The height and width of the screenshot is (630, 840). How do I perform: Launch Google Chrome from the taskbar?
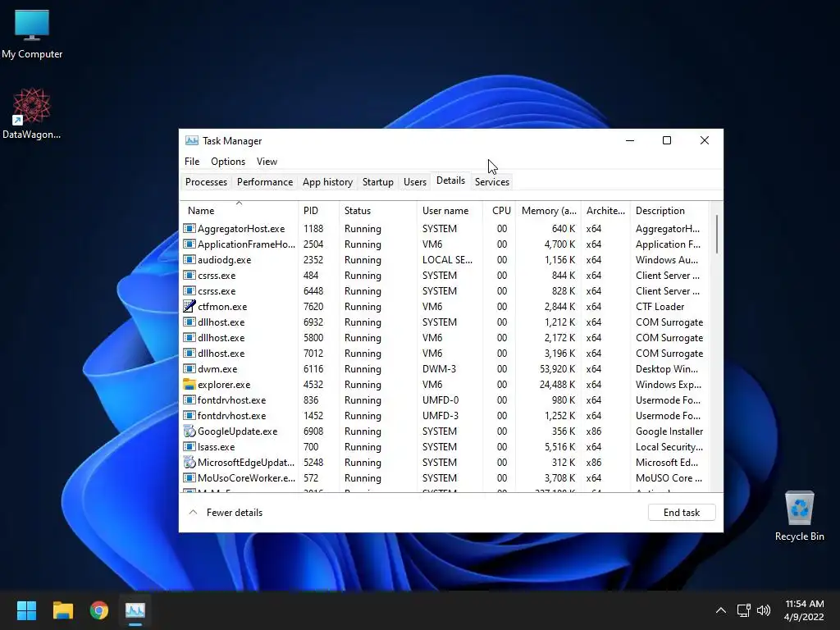(99, 610)
